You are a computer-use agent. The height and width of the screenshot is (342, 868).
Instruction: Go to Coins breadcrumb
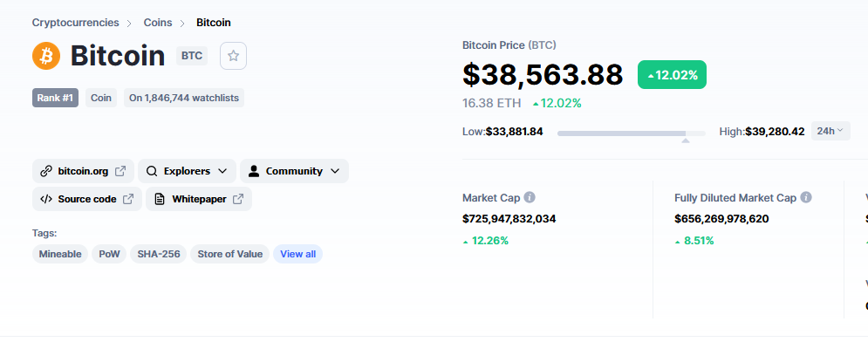coord(158,23)
